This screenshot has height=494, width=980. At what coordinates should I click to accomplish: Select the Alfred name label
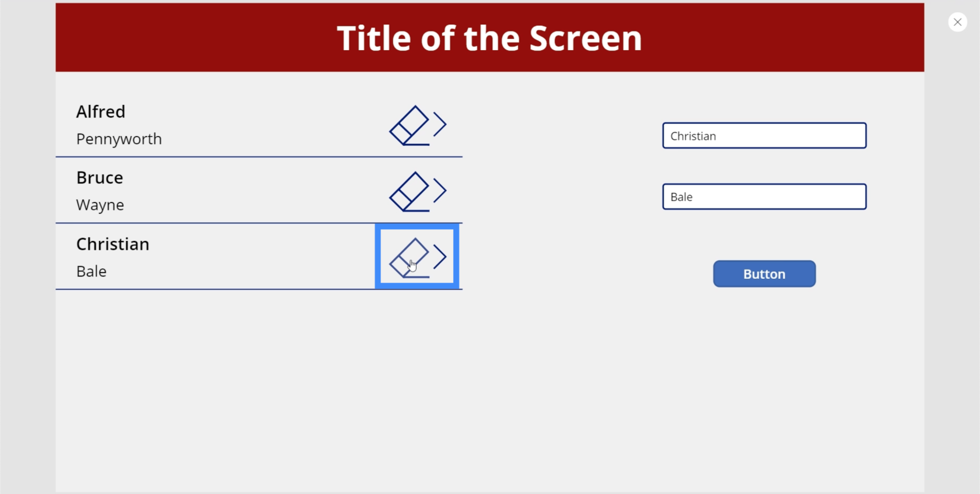[x=101, y=111]
